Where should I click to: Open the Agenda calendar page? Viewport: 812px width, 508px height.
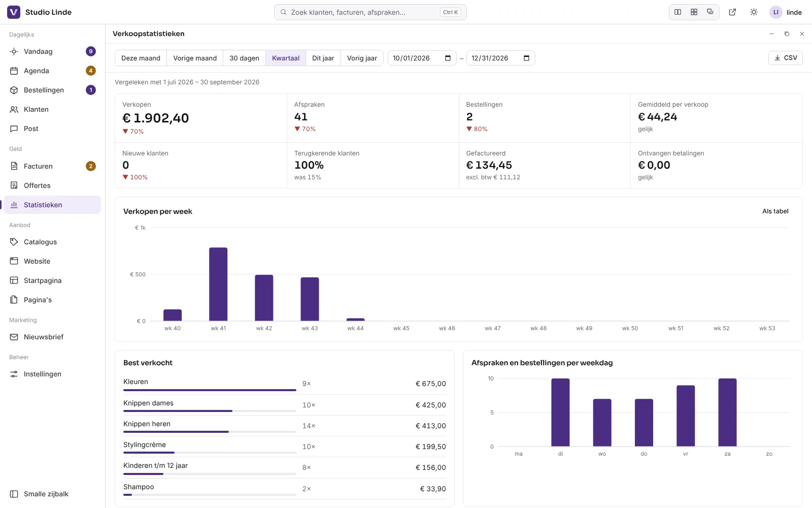tap(52, 71)
